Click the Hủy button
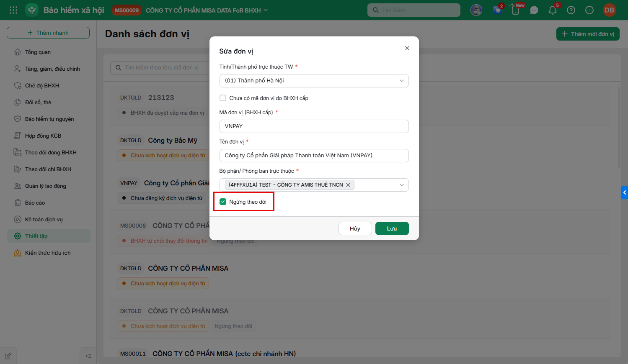 click(x=355, y=228)
